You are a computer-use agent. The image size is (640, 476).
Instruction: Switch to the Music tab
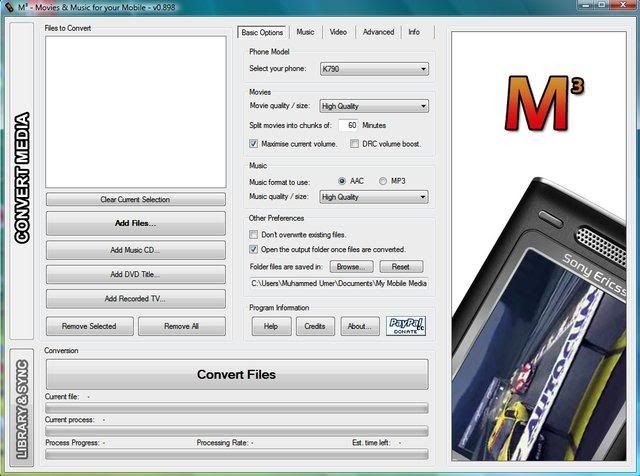[x=305, y=32]
